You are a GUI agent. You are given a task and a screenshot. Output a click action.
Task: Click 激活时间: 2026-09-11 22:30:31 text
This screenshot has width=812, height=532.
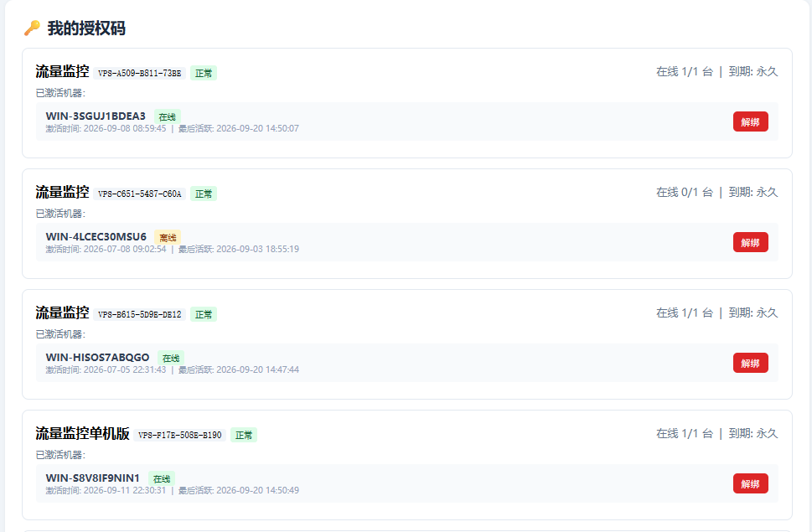(106, 490)
